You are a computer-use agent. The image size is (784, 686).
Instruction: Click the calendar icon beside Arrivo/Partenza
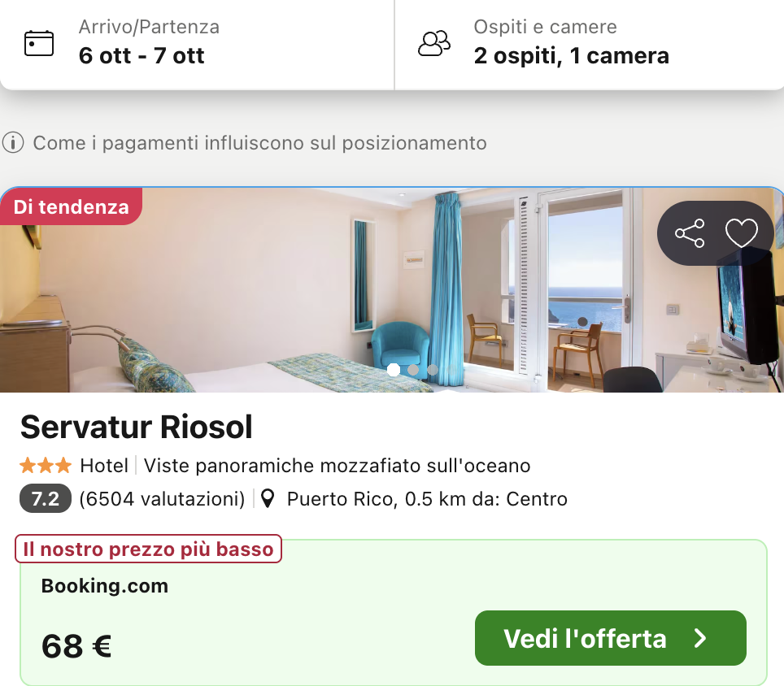point(39,43)
